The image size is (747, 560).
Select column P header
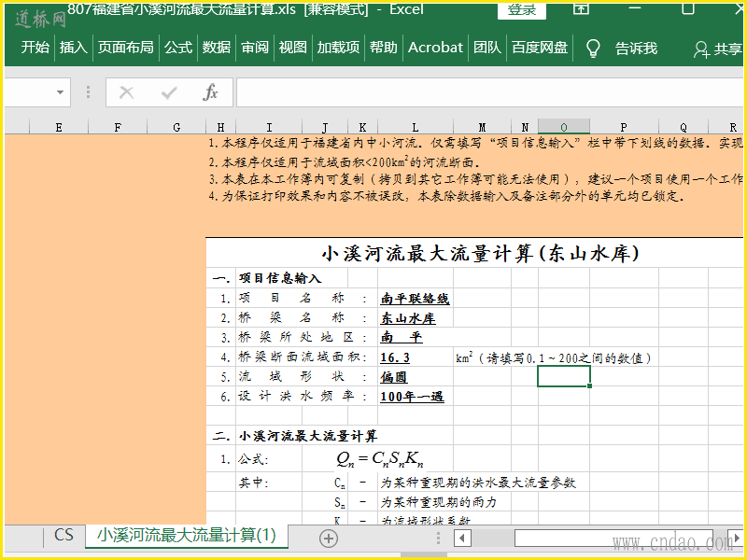624,127
